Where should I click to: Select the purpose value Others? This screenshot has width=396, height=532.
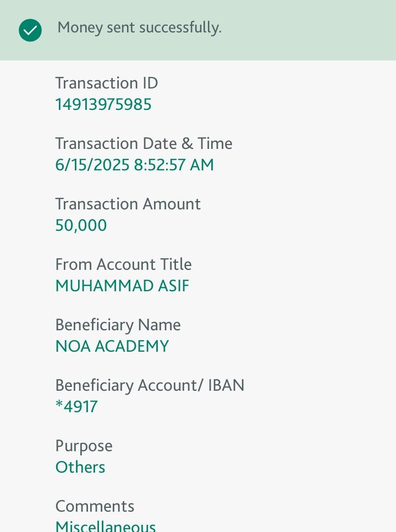click(80, 467)
